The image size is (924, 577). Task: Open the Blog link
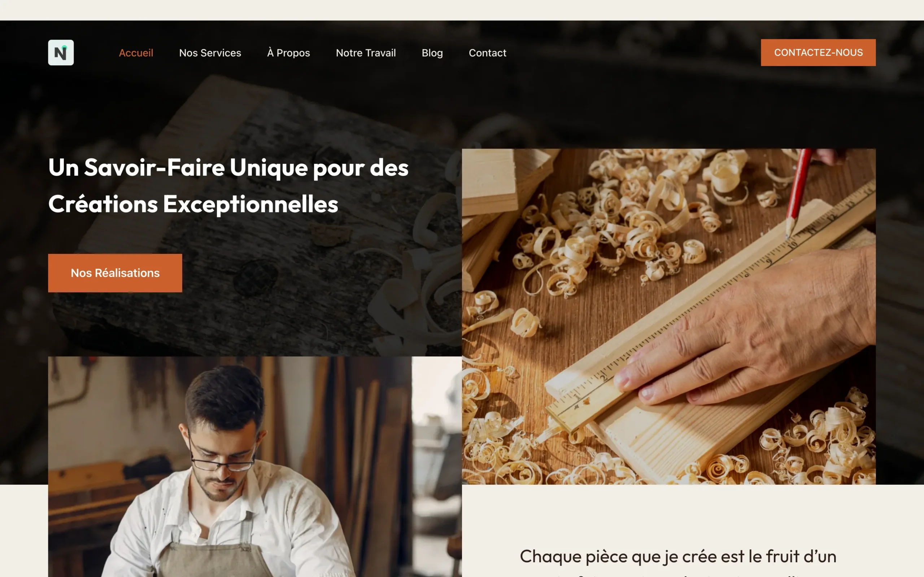coord(432,53)
